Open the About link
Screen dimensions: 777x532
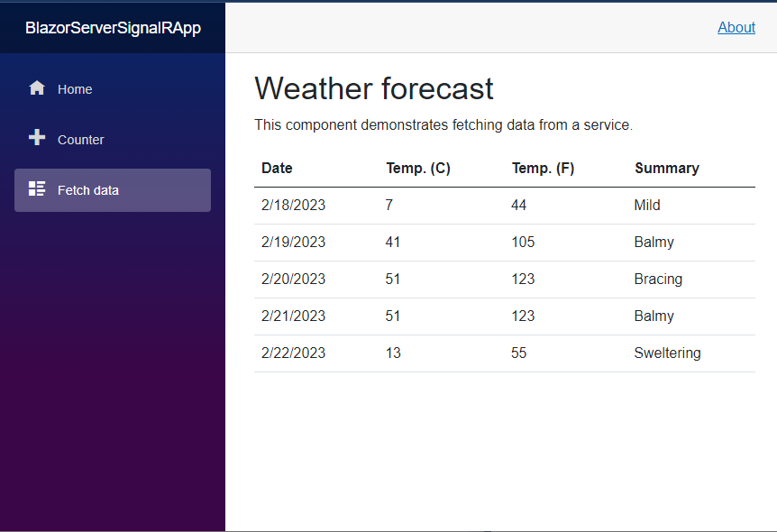pos(736,27)
